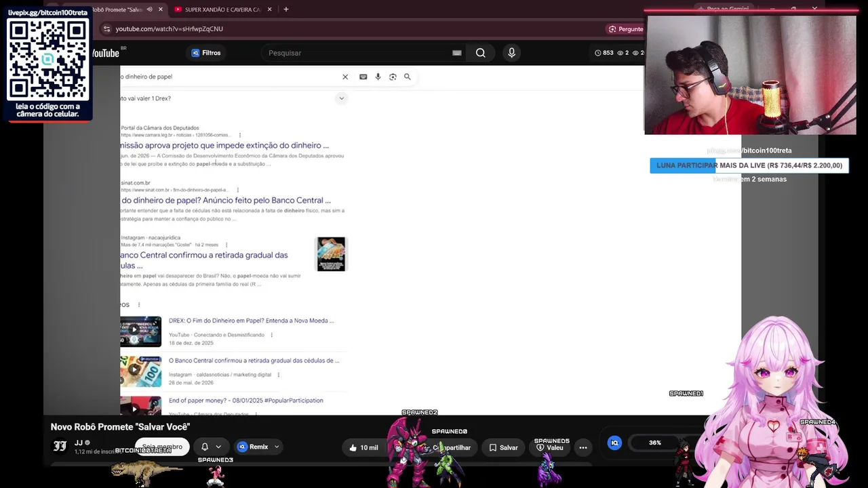This screenshot has height=488, width=868.
Task: Open a new browser tab
Action: (286, 9)
